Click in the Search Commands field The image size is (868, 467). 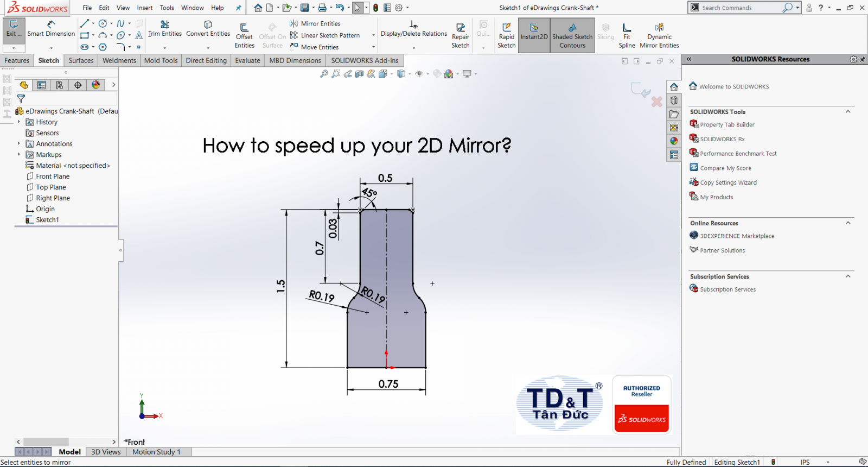(741, 8)
